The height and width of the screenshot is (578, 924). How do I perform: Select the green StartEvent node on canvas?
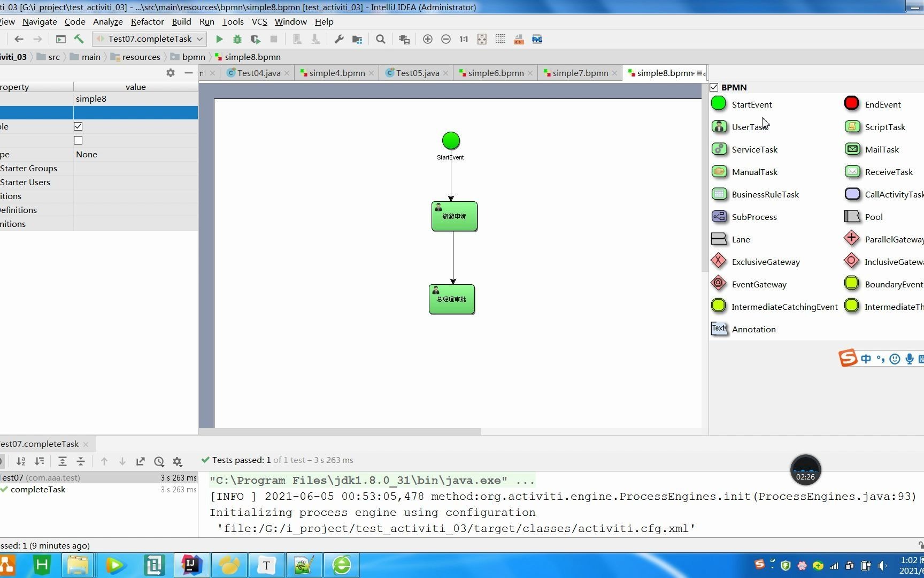[451, 141]
